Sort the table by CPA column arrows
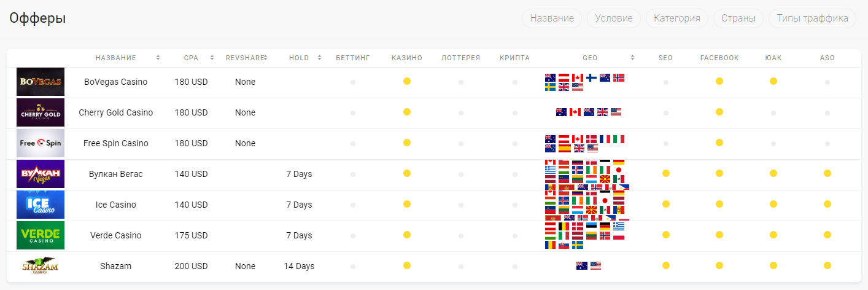Image resolution: width=868 pixels, height=290 pixels. point(212,58)
